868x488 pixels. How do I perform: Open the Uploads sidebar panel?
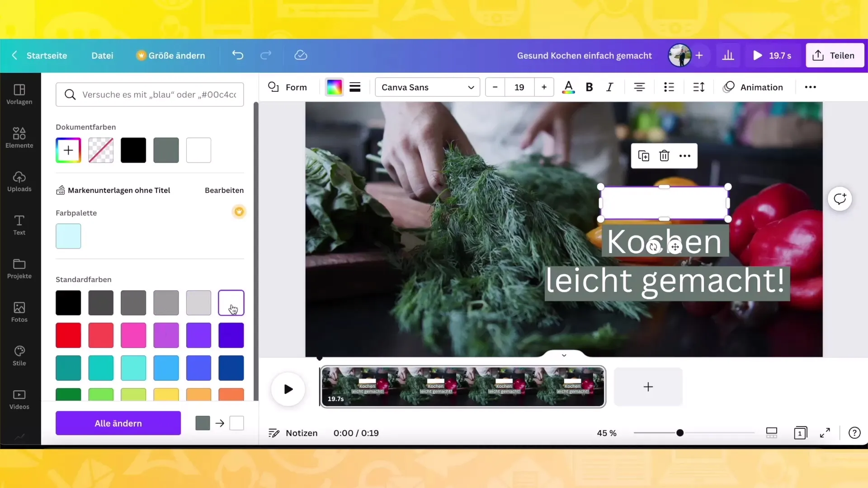(x=19, y=182)
